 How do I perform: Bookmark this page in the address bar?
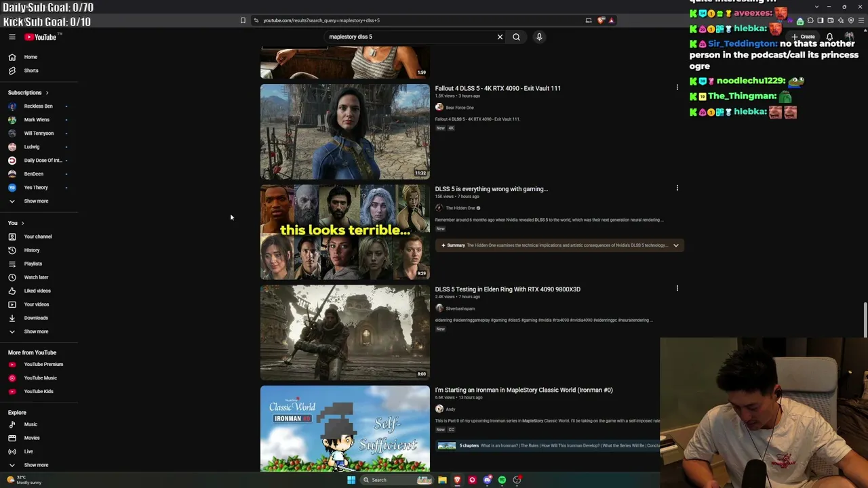click(243, 20)
